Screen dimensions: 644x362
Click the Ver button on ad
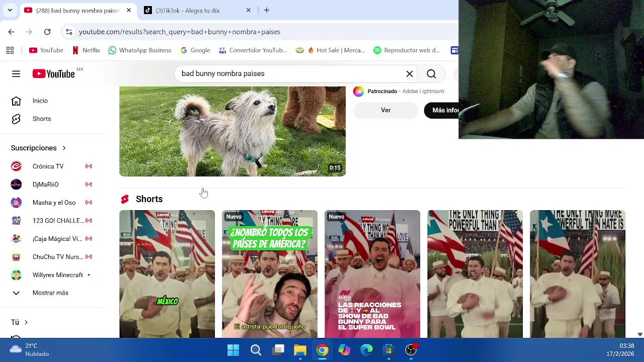[x=386, y=110]
